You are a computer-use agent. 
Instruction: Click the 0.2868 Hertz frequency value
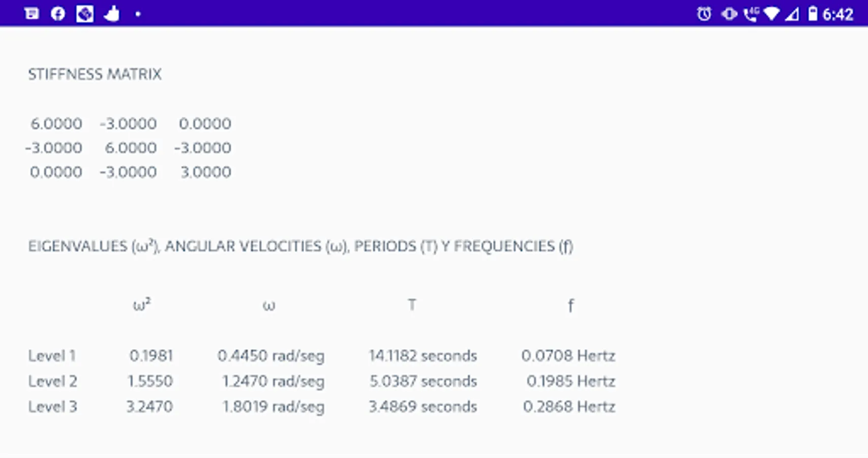pyautogui.click(x=569, y=407)
